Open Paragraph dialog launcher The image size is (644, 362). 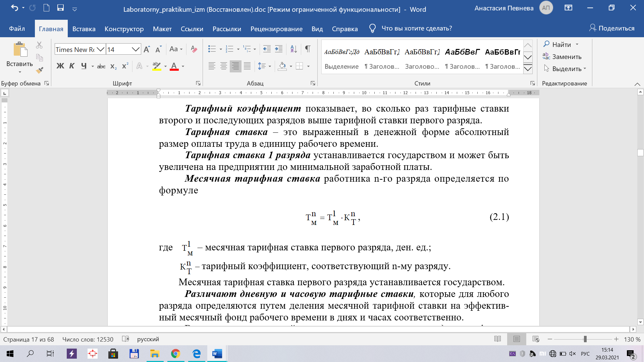[313, 83]
